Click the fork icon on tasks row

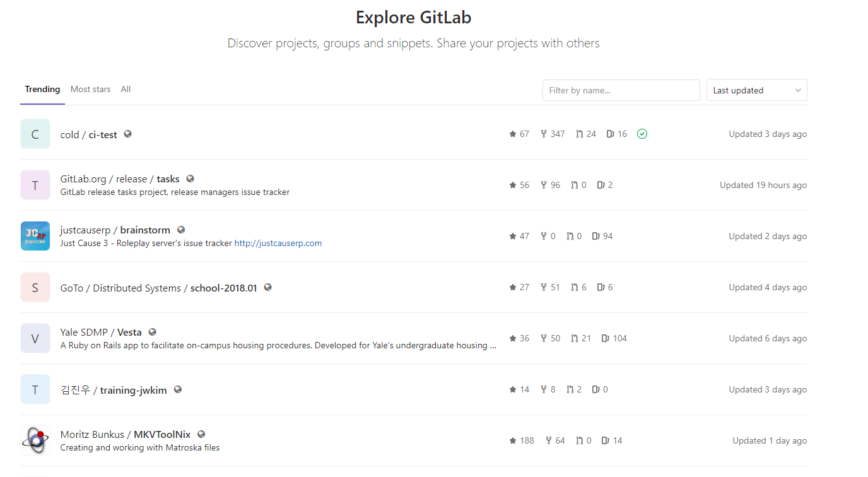tap(544, 185)
